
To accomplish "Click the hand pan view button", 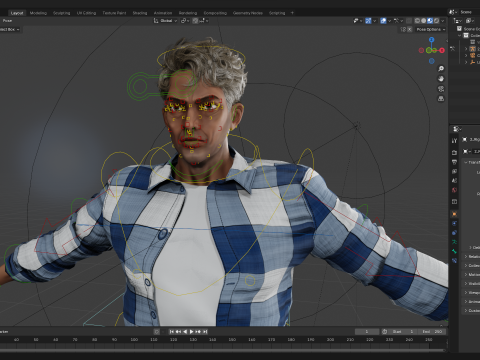I will [x=441, y=79].
